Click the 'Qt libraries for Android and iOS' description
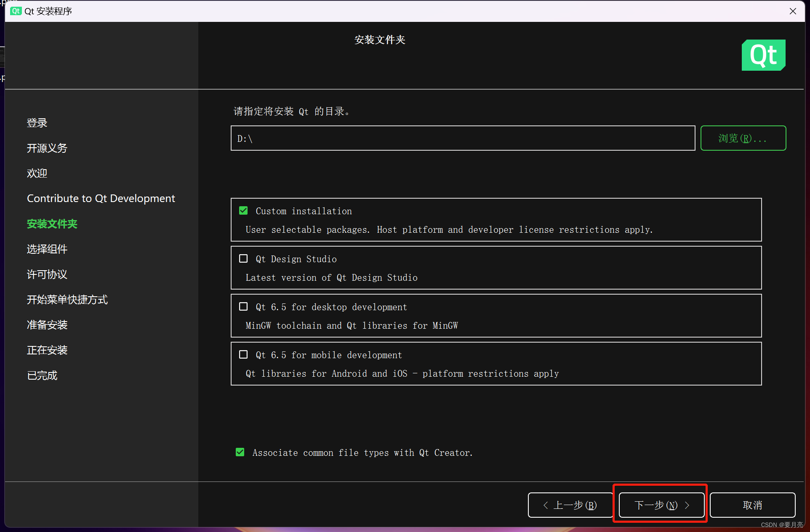810x532 pixels. tap(402, 374)
